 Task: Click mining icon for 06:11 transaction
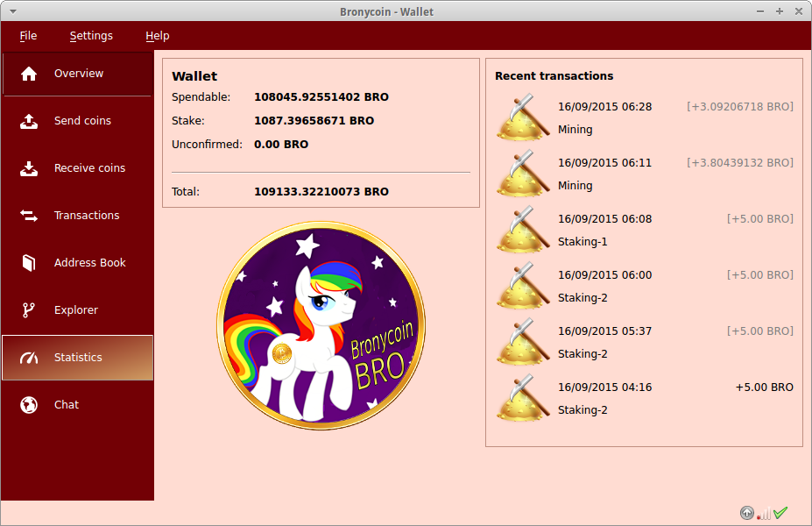pyautogui.click(x=523, y=173)
